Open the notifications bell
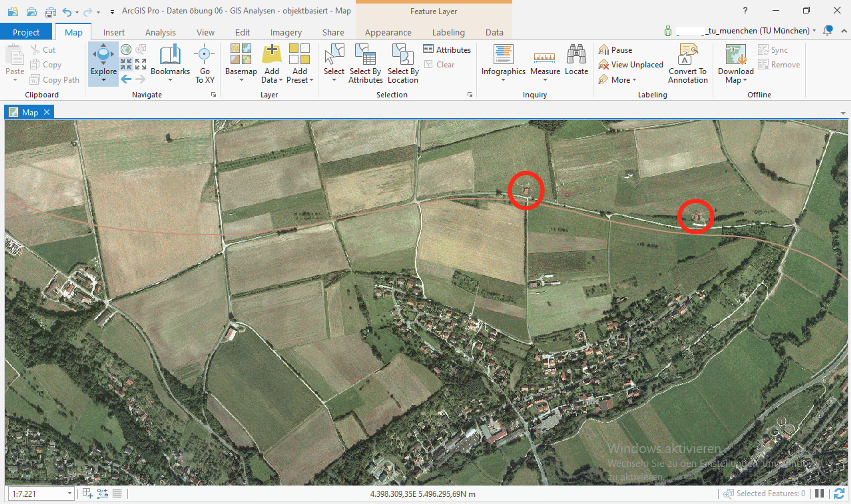Screen dimensions: 851x504 pos(828,31)
